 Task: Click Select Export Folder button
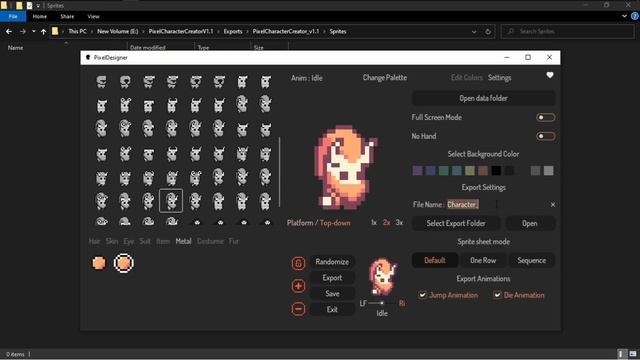456,223
